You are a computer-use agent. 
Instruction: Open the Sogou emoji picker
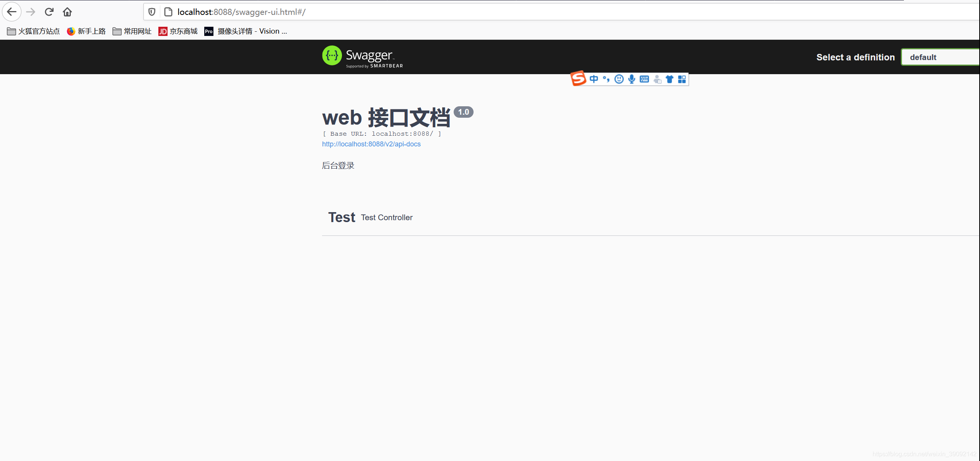619,79
